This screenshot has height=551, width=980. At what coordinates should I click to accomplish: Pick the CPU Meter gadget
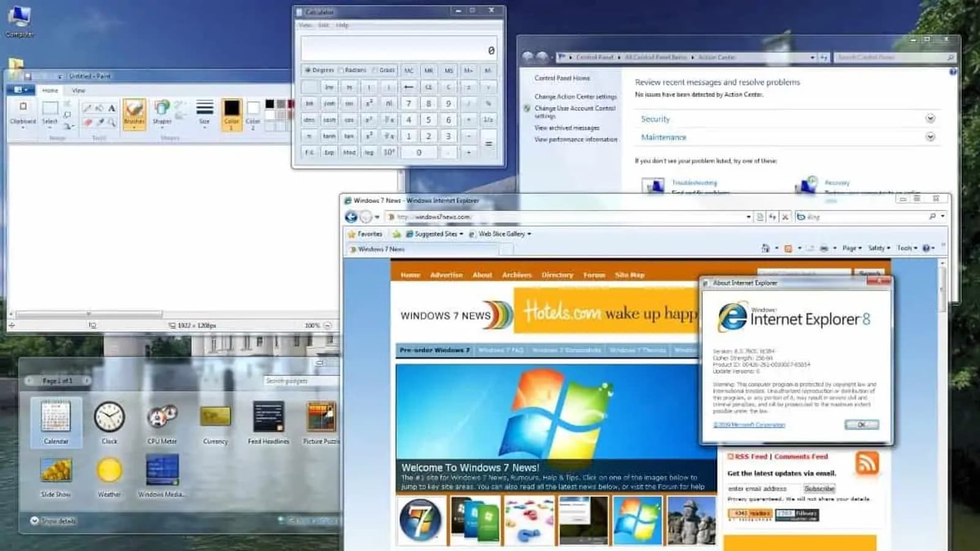(x=162, y=422)
